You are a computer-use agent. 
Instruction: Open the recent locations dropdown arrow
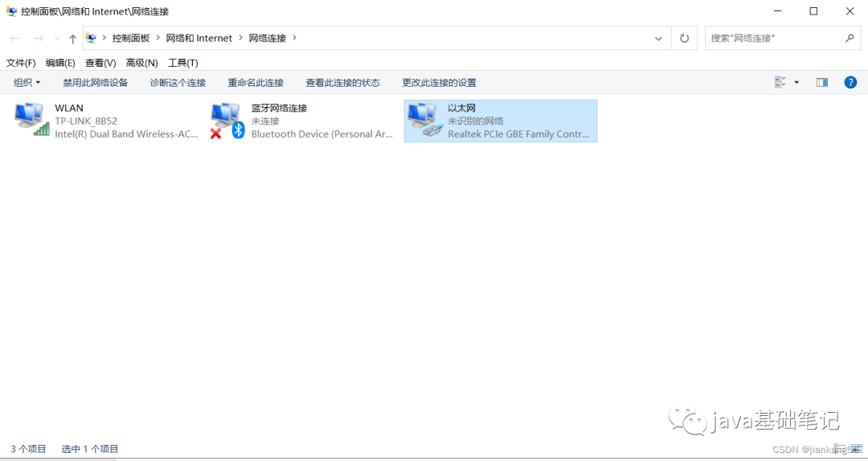point(57,39)
